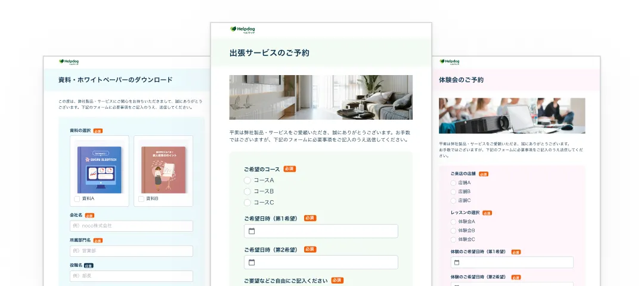Image resolution: width=644 pixels, height=286 pixels.
Task: Focus the 所属部門名 input field
Action: point(131,251)
